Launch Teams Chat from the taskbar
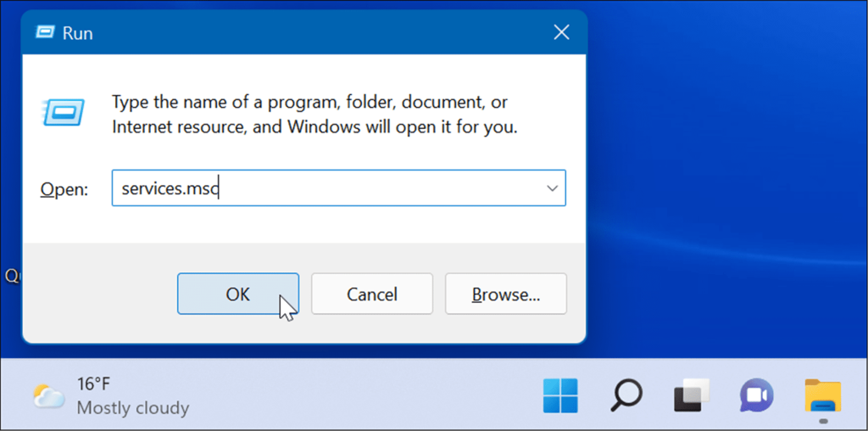This screenshot has width=868, height=431. coord(757,395)
